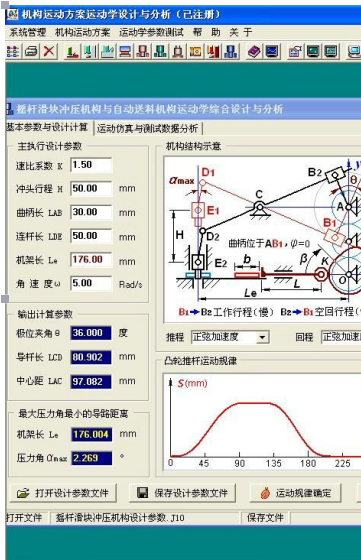
Task: Switch to 运动仿真与测试数据分析 tab
Action: point(147,128)
